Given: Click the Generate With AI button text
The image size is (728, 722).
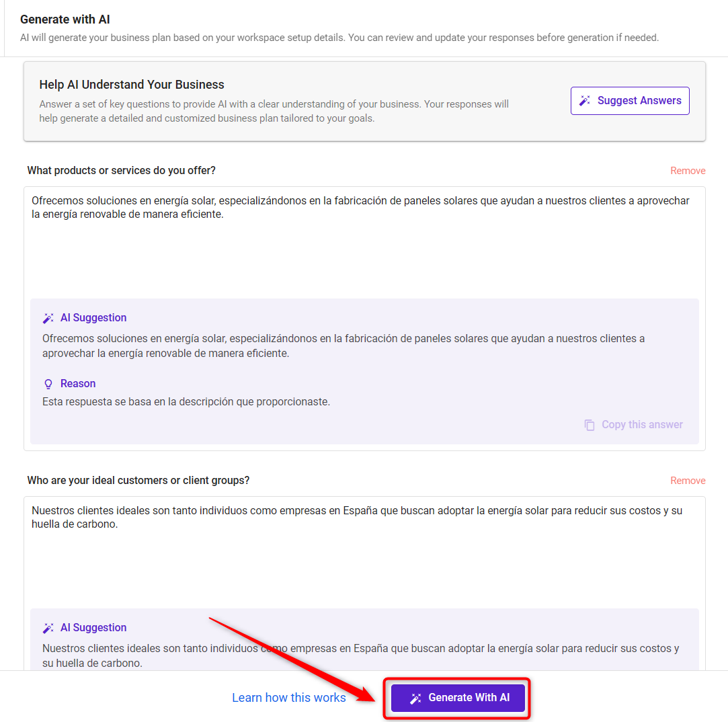Looking at the screenshot, I should [x=469, y=697].
